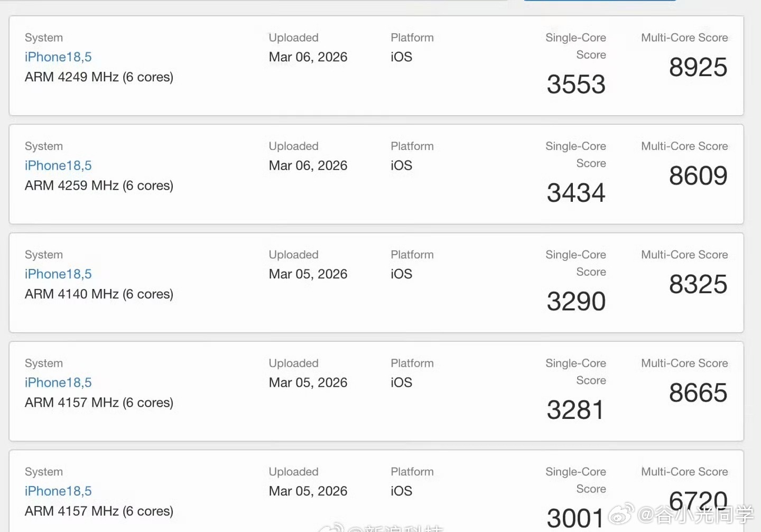This screenshot has height=532, width=761.
Task: Select the multi-core score 8665
Action: pyautogui.click(x=698, y=393)
